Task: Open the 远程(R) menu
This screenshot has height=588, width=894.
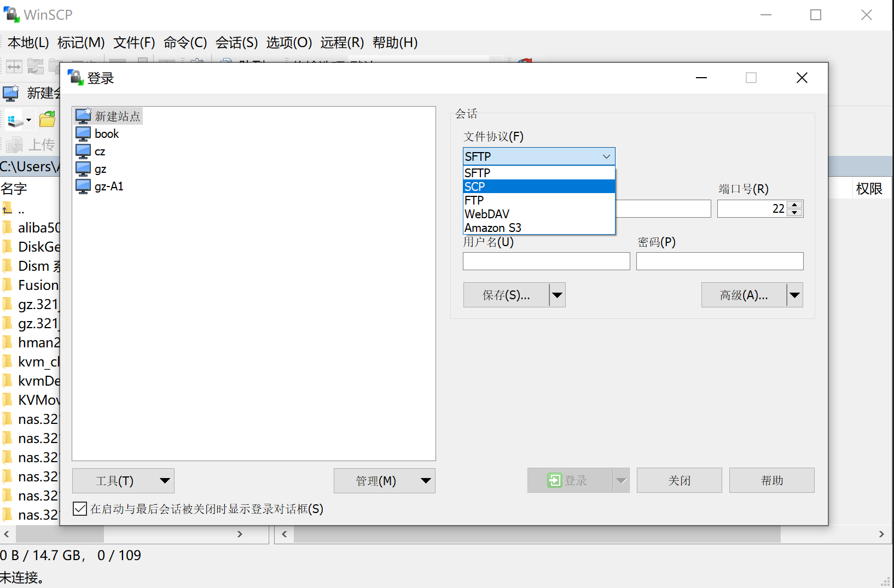Action: [x=342, y=43]
